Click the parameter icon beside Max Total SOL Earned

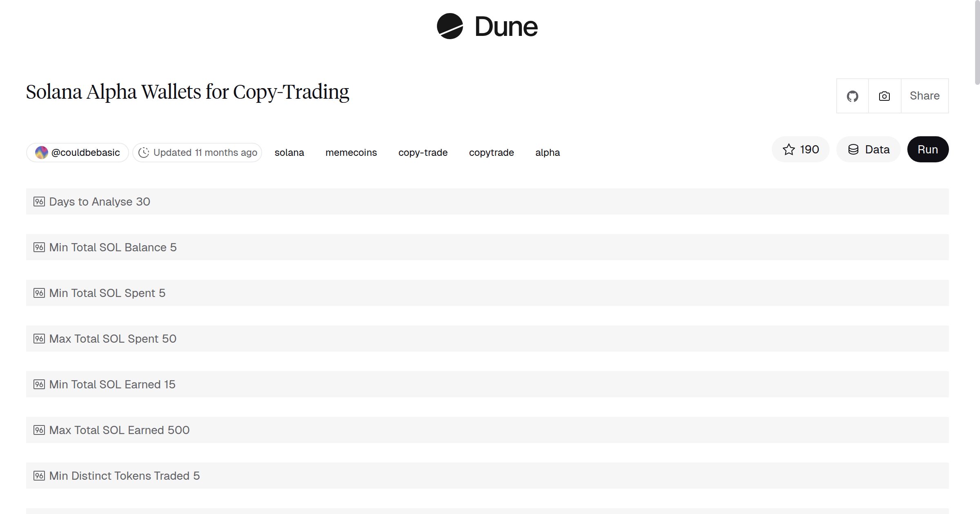click(x=40, y=430)
